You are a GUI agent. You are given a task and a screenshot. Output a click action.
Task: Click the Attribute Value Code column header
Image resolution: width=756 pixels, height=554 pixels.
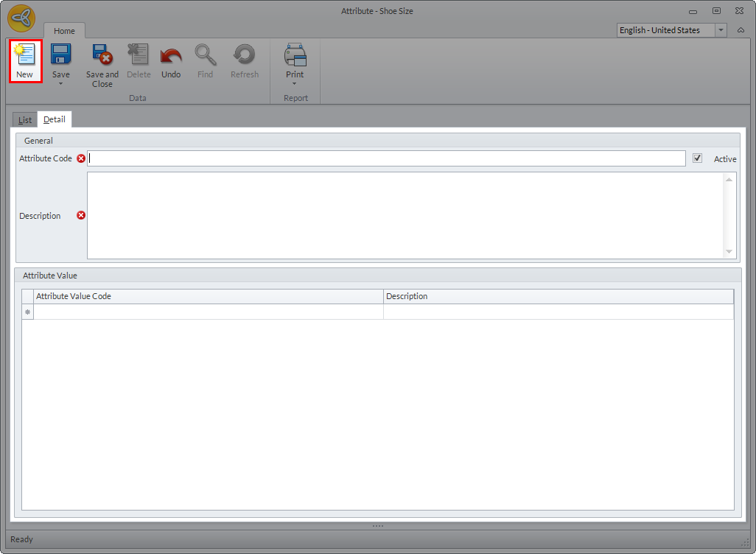coord(209,296)
